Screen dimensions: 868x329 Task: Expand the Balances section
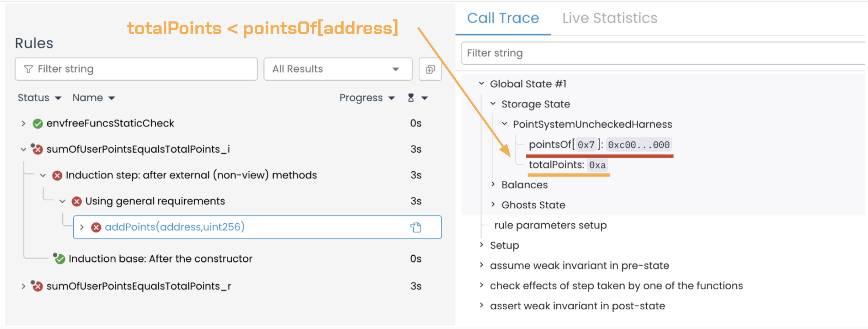(x=493, y=184)
